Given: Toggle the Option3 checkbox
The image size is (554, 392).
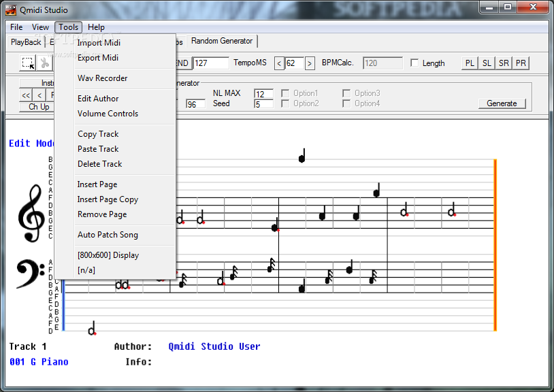Looking at the screenshot, I should click(346, 93).
